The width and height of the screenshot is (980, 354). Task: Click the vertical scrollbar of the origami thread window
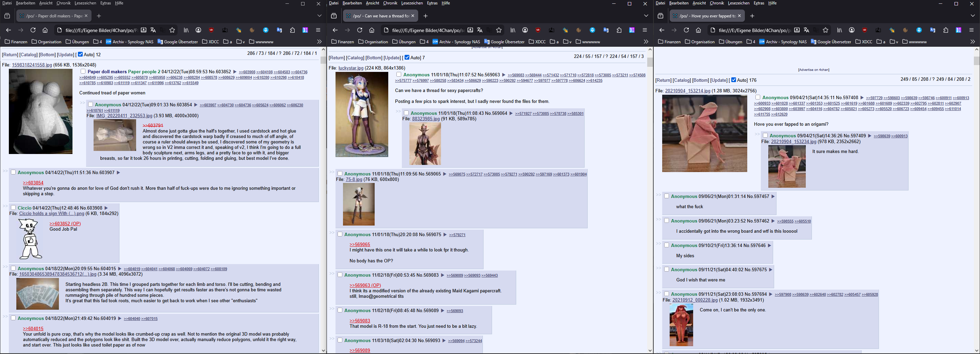(x=977, y=200)
